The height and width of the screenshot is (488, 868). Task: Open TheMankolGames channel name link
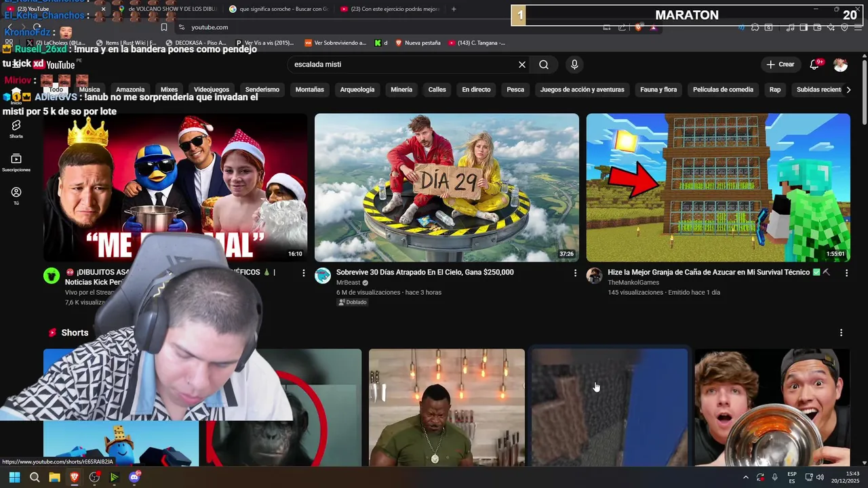point(633,283)
